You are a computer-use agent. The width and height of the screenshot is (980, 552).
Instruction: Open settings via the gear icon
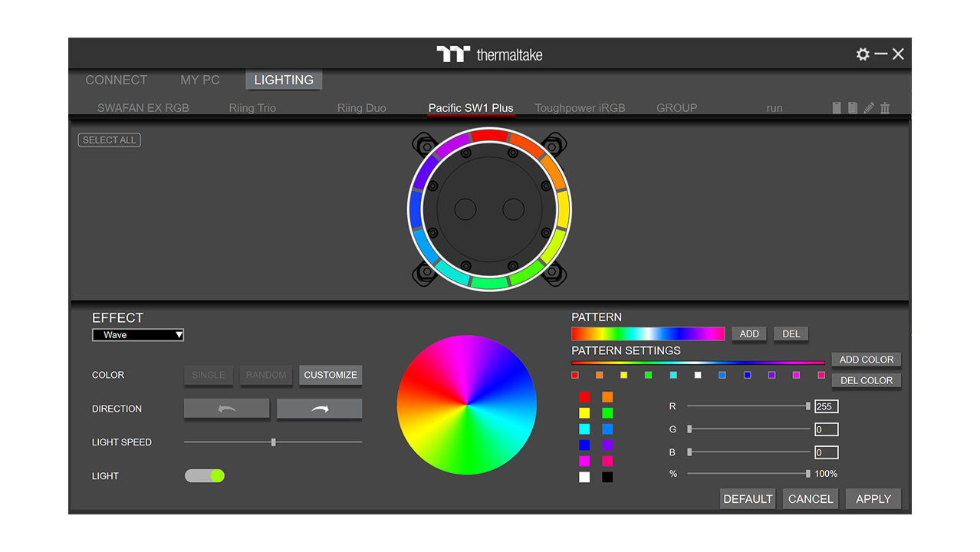tap(863, 54)
